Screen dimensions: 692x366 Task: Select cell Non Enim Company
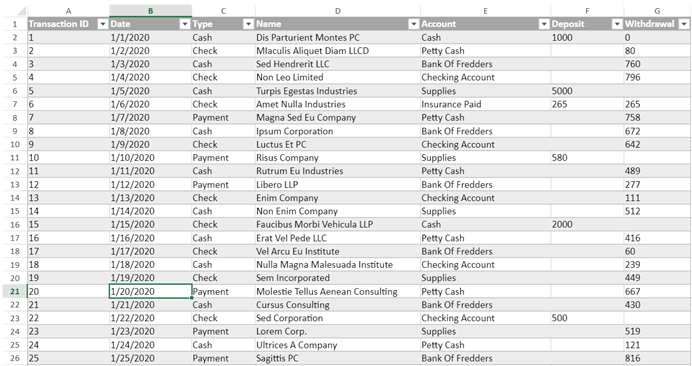(x=338, y=211)
